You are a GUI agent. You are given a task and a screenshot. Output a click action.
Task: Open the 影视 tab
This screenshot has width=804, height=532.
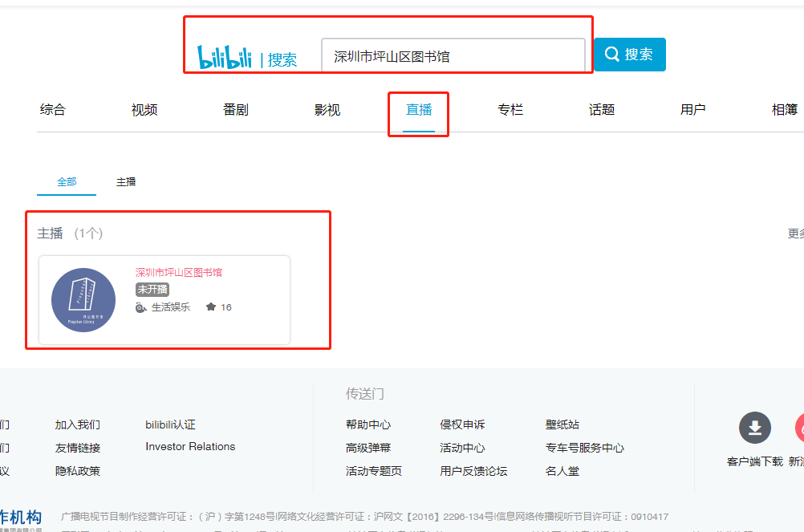[x=327, y=110]
